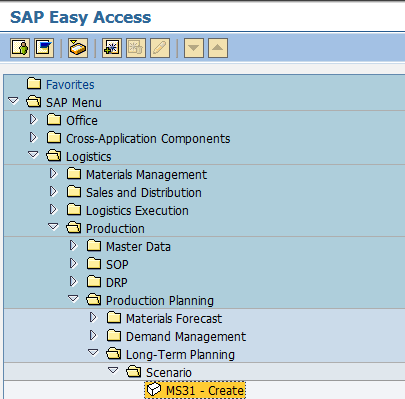Click the Logistics open-folder icon
The width and height of the screenshot is (405, 399).
click(x=54, y=156)
